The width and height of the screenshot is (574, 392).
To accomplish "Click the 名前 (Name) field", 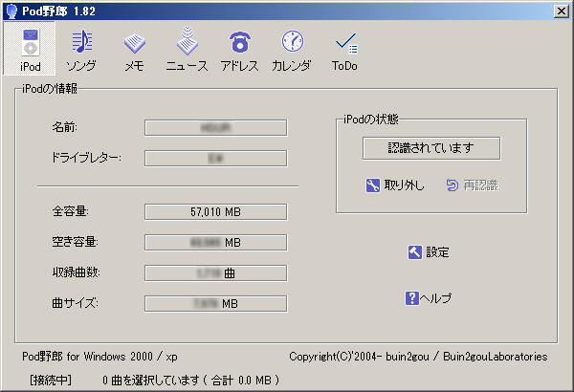I will pyautogui.click(x=215, y=127).
